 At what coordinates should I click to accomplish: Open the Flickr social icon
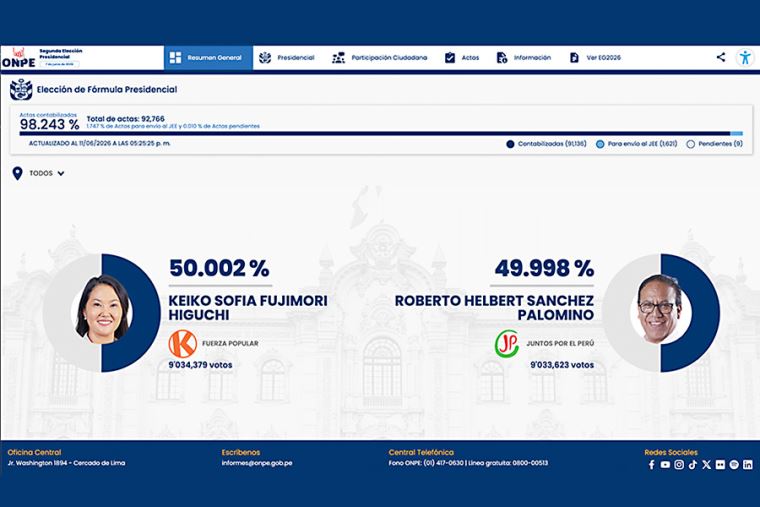click(720, 464)
